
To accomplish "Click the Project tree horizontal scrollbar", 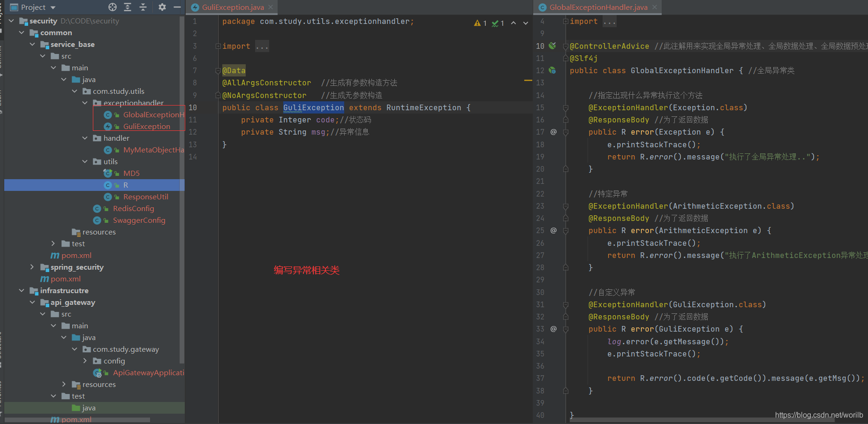I will click(77, 420).
